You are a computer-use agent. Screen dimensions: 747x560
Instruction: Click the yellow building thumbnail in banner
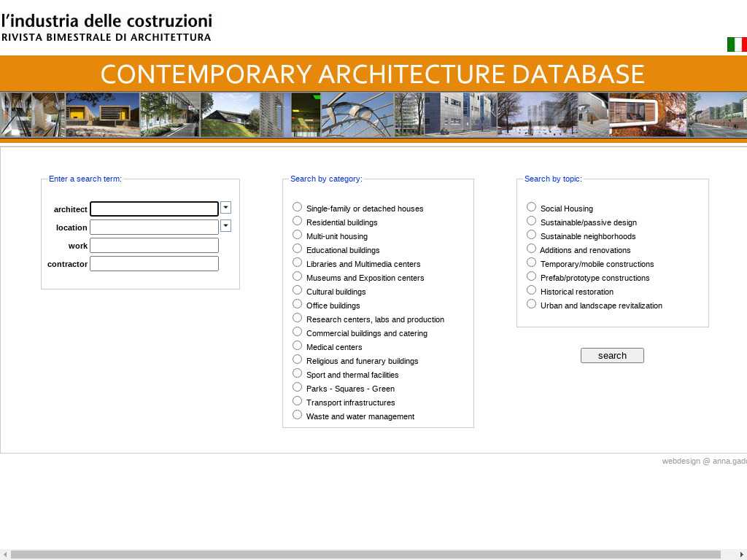click(x=102, y=114)
